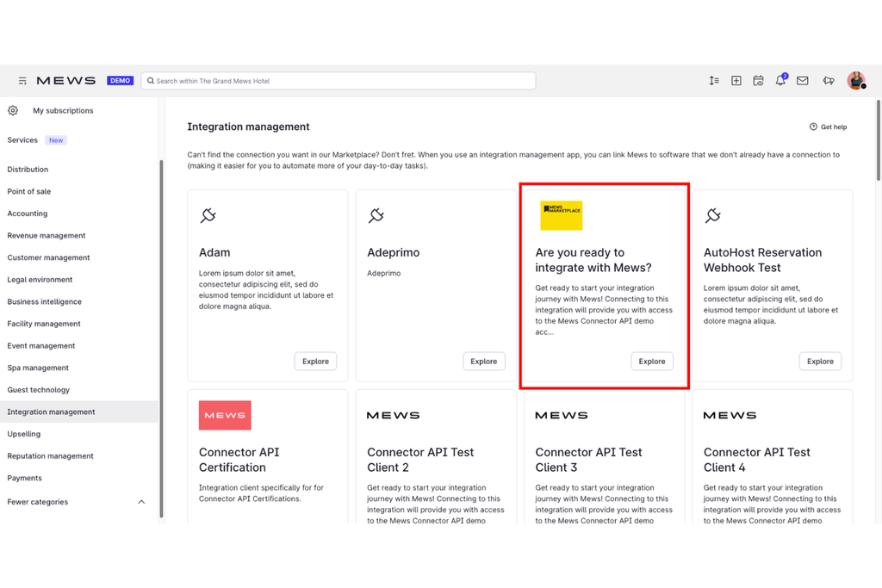This screenshot has width=882, height=588.
Task: Open notifications bell icon
Action: click(780, 80)
